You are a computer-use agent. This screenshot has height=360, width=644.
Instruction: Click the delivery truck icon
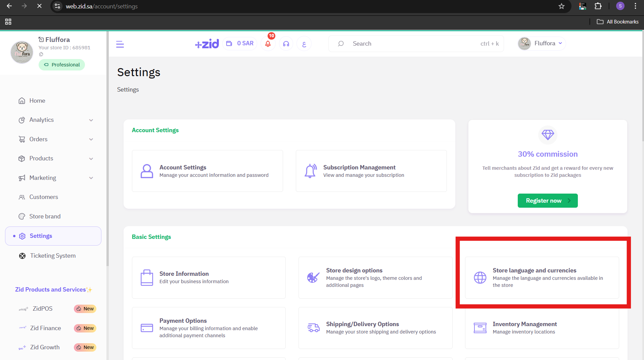[x=313, y=328]
